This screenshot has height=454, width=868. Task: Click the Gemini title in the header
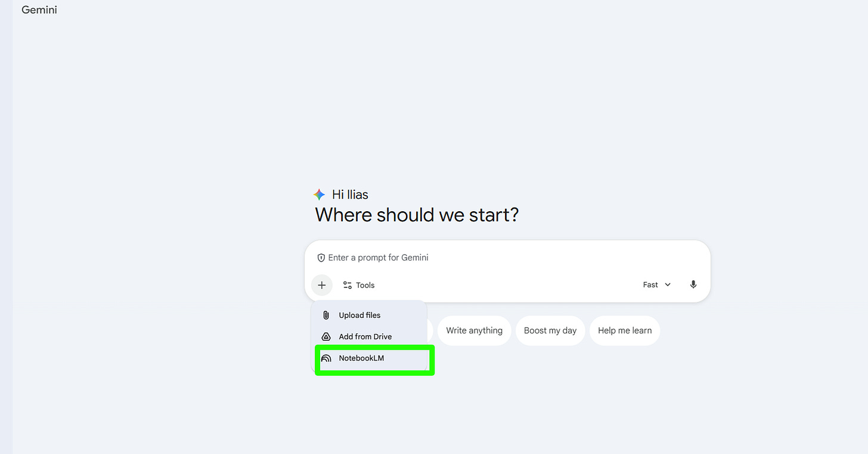[39, 10]
